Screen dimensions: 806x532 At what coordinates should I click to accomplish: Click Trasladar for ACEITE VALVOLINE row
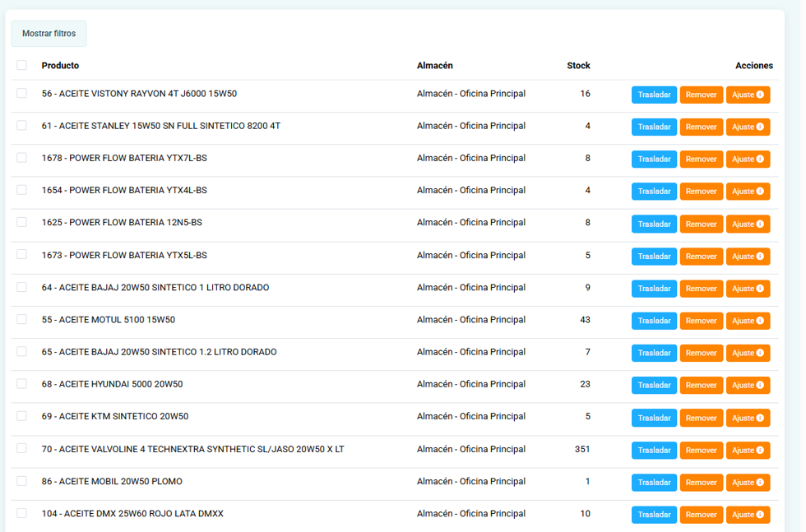[x=654, y=451]
